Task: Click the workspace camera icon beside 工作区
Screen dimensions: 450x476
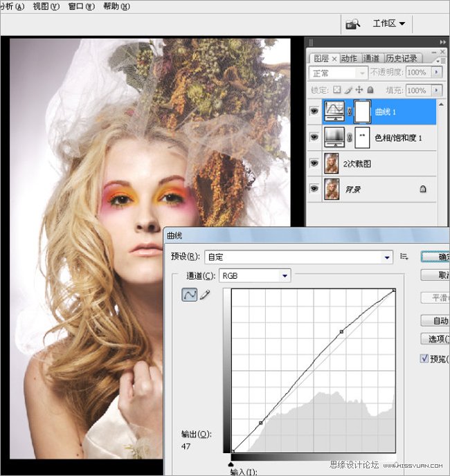Action: pyautogui.click(x=352, y=24)
